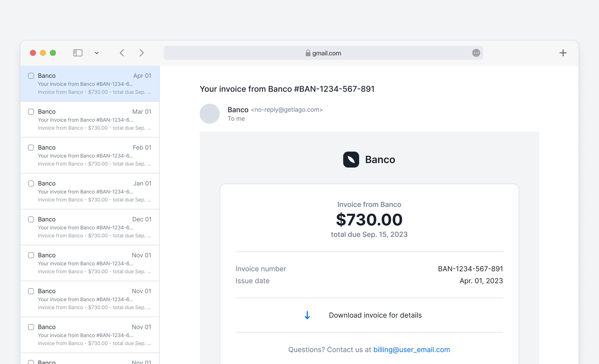Click the blue download arrow icon
This screenshot has width=599, height=364.
[307, 315]
